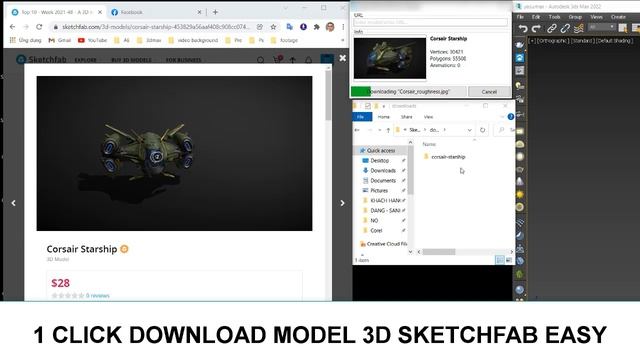Screen dimensions: 640x360
Task: Open the Share tab in File Explorer
Action: click(407, 117)
